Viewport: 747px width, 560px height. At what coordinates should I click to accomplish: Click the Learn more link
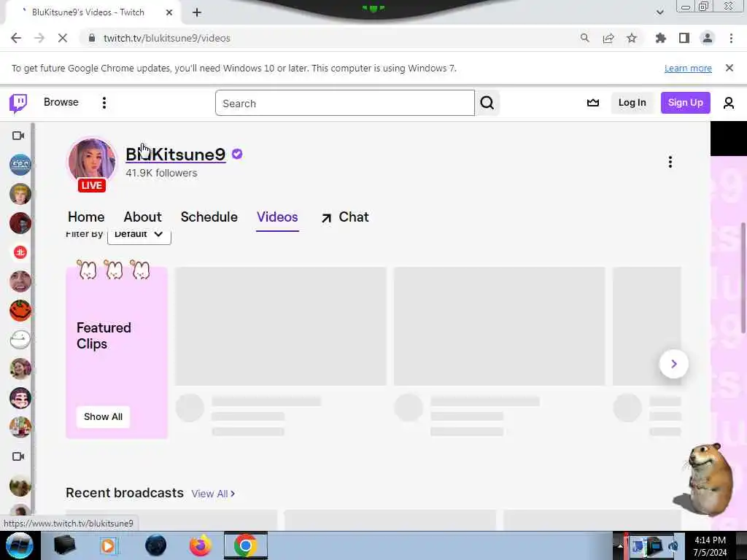pos(688,68)
